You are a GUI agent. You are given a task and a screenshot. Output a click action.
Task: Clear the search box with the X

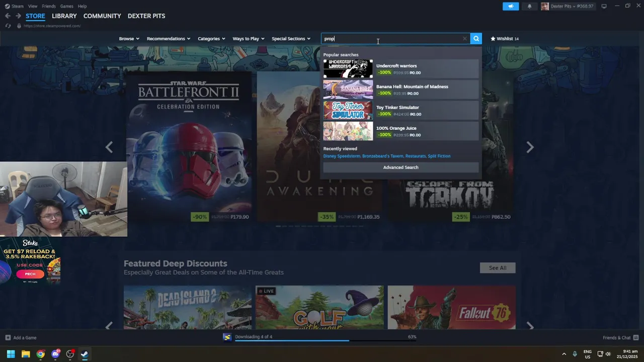click(x=464, y=39)
